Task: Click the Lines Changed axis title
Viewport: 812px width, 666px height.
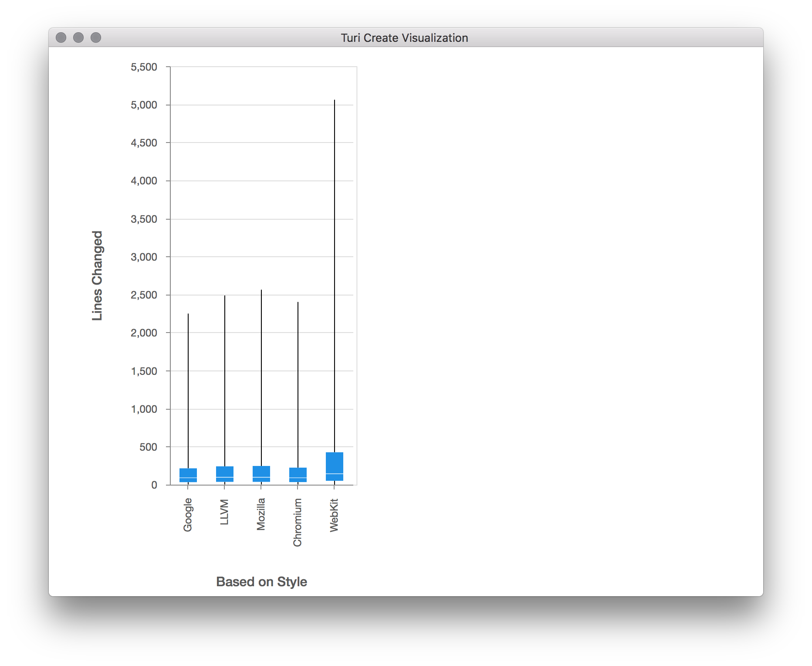Action: click(97, 276)
